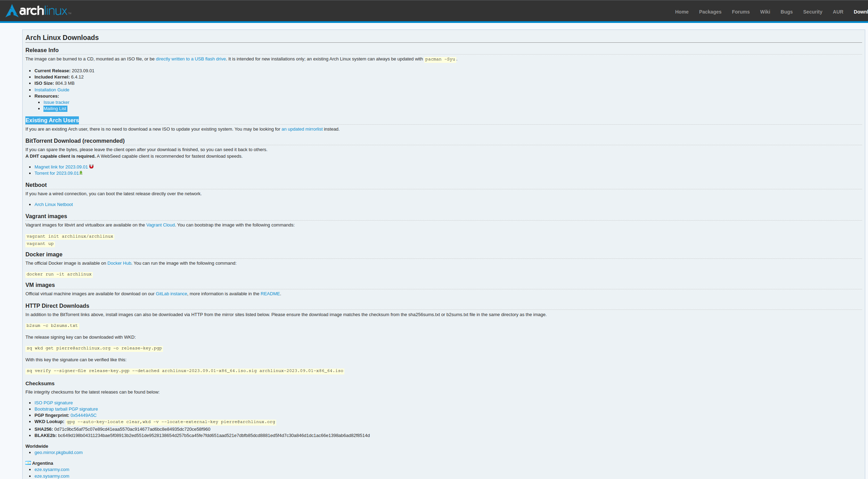Open the Packages nav item
868x479 pixels.
click(x=710, y=12)
